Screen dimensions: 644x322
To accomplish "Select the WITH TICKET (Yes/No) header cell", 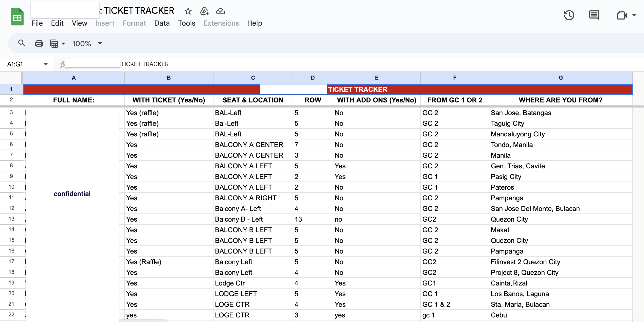I will (169, 100).
